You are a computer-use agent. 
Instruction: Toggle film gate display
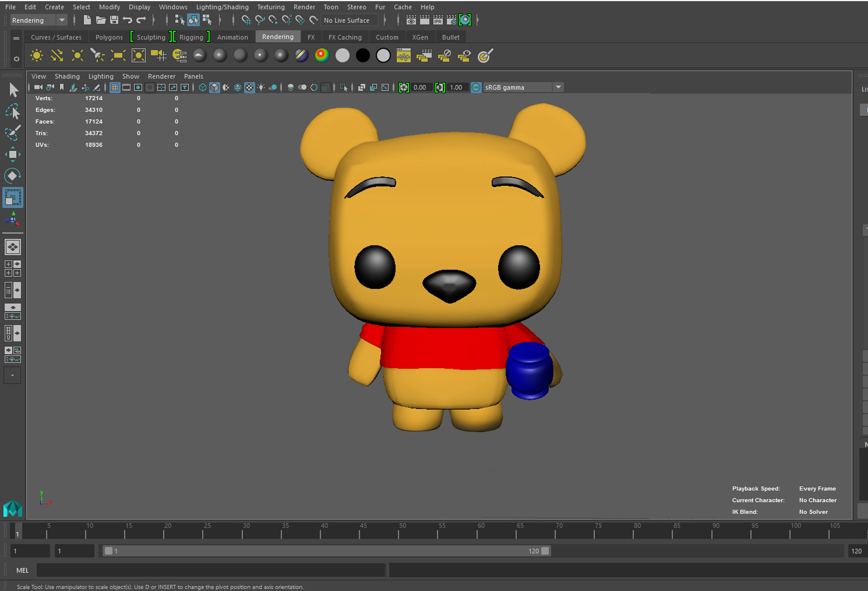click(126, 87)
